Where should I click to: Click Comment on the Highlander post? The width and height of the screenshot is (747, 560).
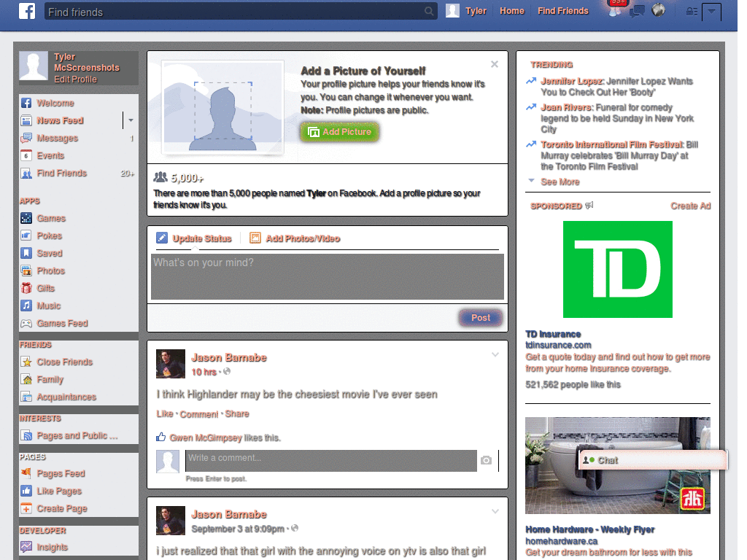pyautogui.click(x=199, y=414)
